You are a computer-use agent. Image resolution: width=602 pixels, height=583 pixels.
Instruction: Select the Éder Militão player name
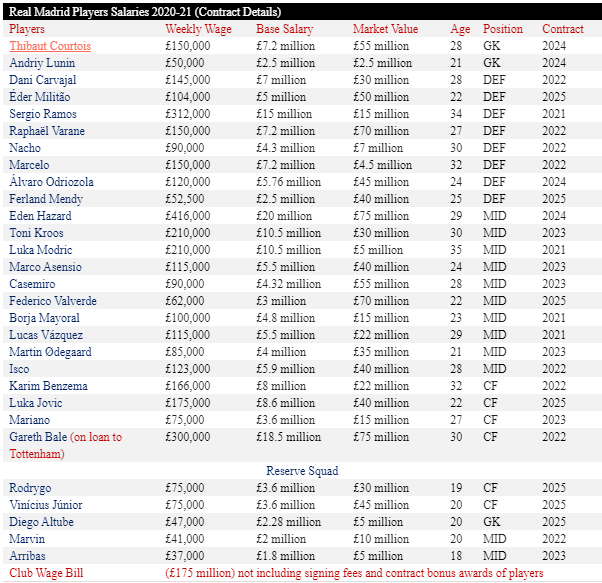coord(40,97)
